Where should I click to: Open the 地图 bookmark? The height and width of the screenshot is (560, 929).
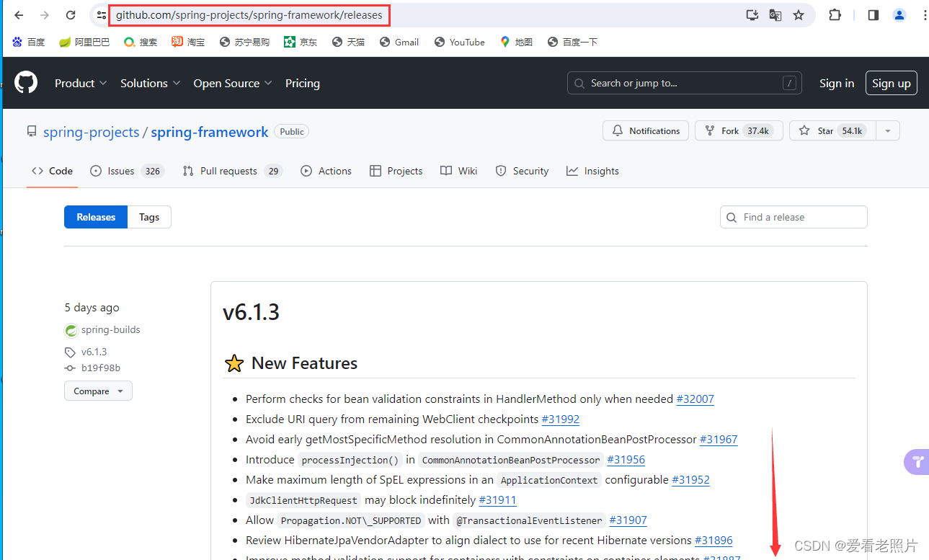click(516, 43)
